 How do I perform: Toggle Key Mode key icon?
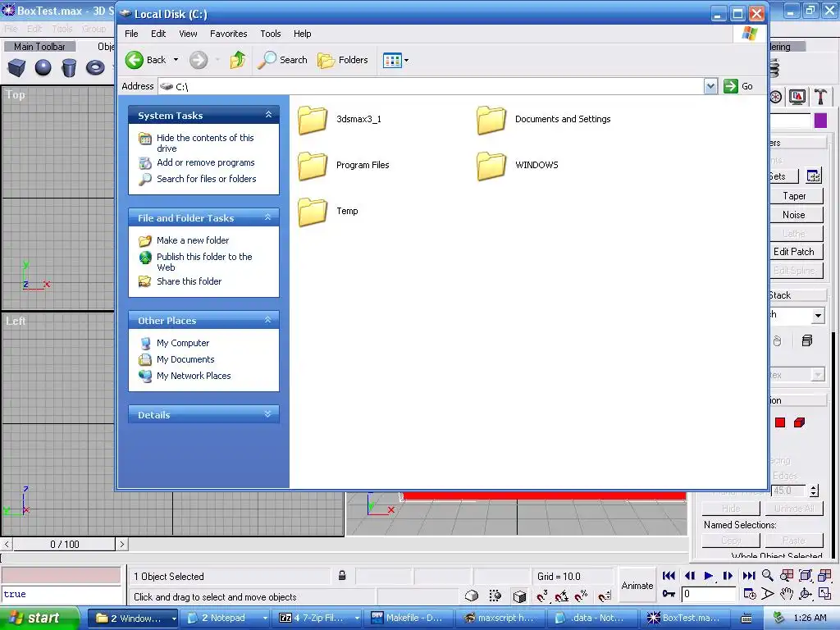(x=669, y=594)
